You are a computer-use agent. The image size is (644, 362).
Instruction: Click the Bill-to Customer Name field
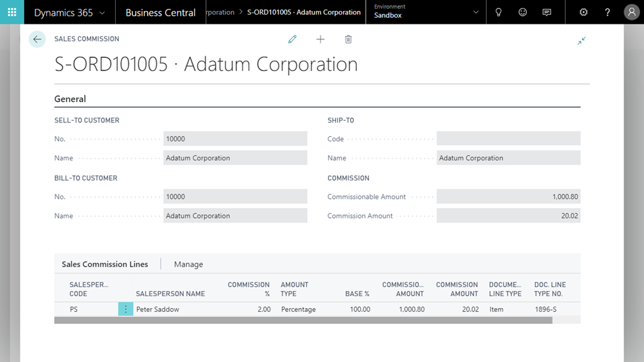click(235, 216)
